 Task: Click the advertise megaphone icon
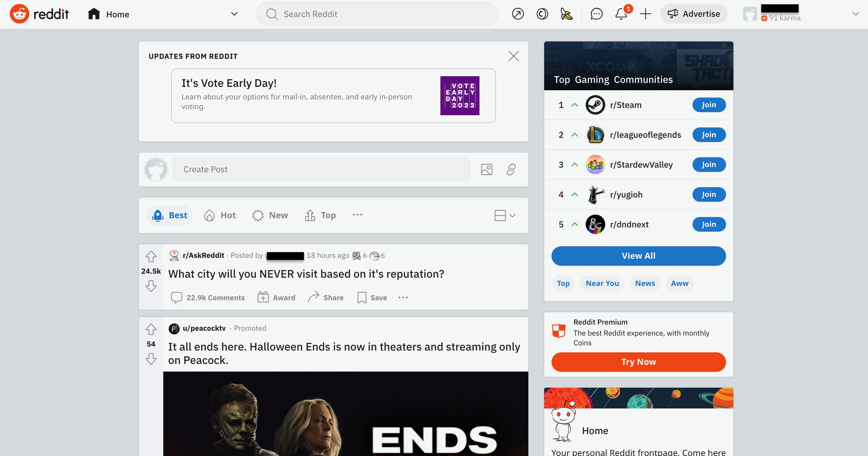tap(673, 14)
